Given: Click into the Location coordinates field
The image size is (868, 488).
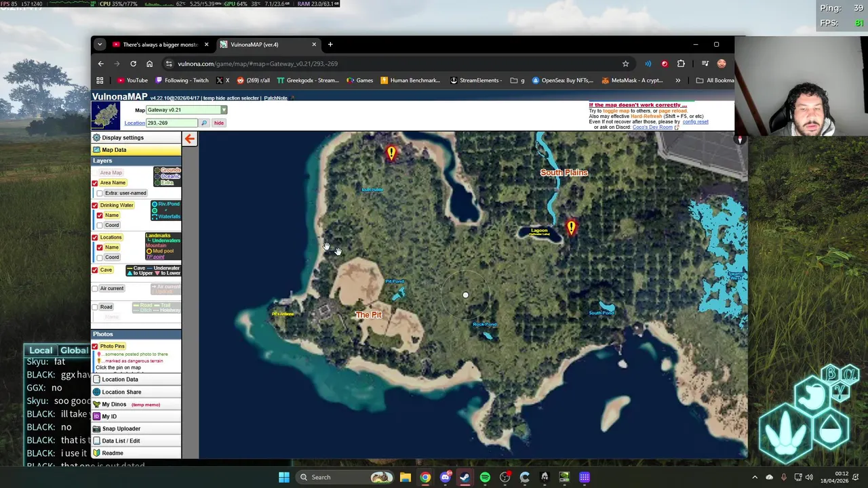Looking at the screenshot, I should (x=172, y=123).
